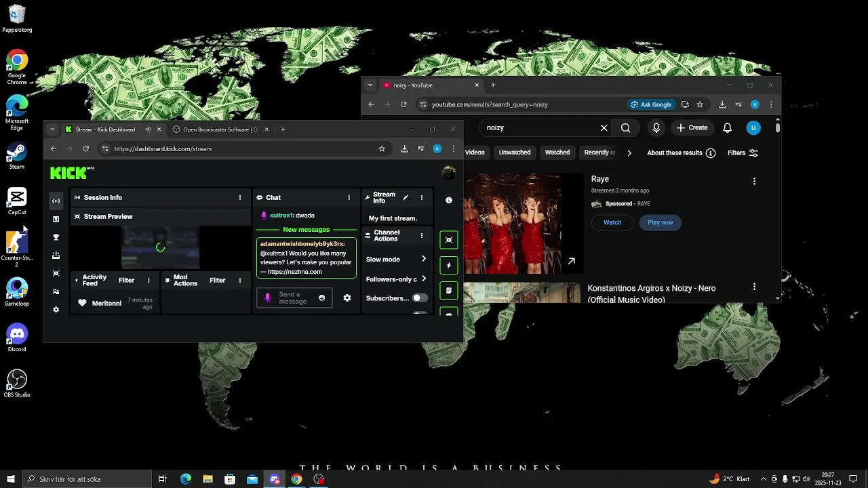Click the Raye video thumbnail

pyautogui.click(x=523, y=224)
